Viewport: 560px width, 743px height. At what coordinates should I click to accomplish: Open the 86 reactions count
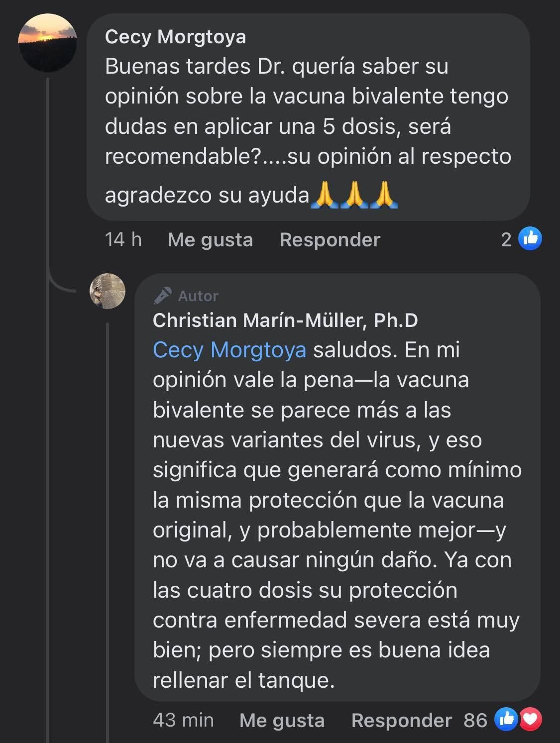tap(475, 720)
